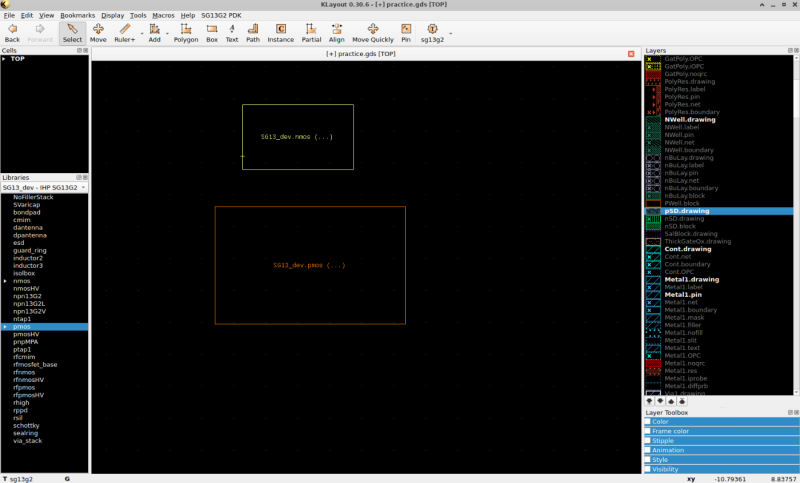Viewport: 800px width, 483px height.
Task: Click the Back navigation button
Action: (x=12, y=33)
